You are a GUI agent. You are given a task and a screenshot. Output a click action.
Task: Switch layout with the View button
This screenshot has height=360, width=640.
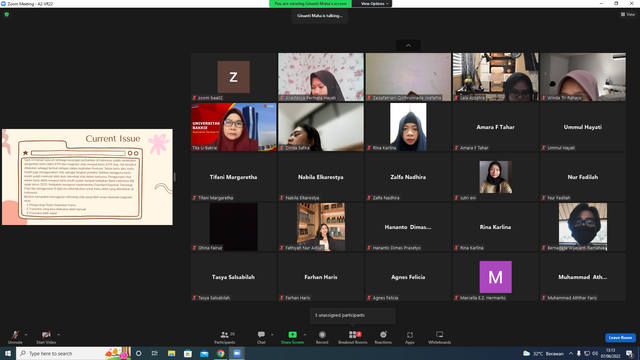[x=628, y=14]
